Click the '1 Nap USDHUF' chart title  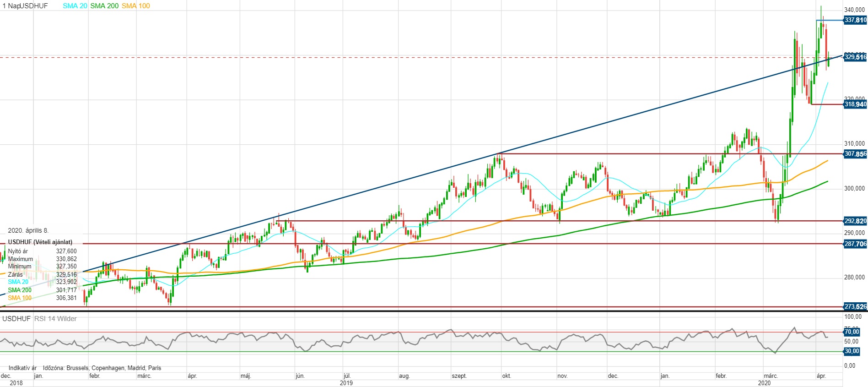pos(25,6)
